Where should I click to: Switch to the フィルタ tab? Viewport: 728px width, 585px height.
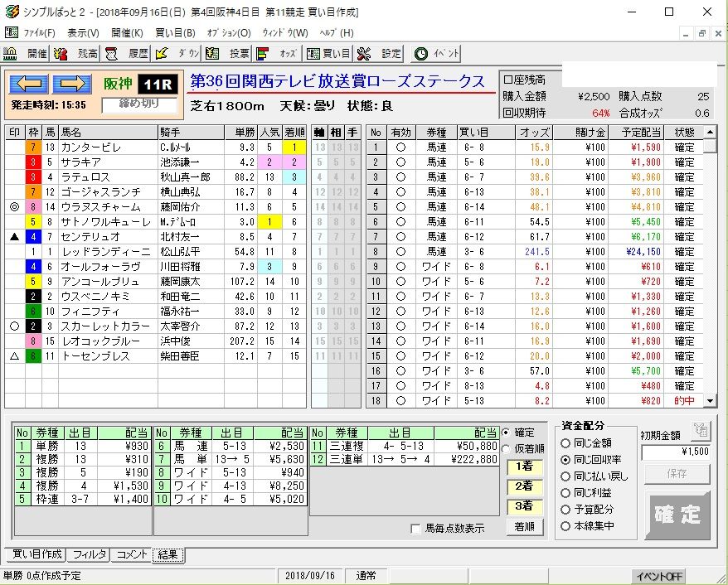(x=90, y=554)
